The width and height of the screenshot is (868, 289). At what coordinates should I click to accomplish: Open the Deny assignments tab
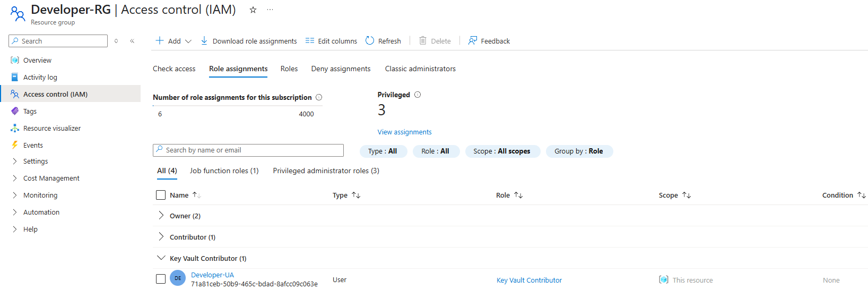pos(341,69)
